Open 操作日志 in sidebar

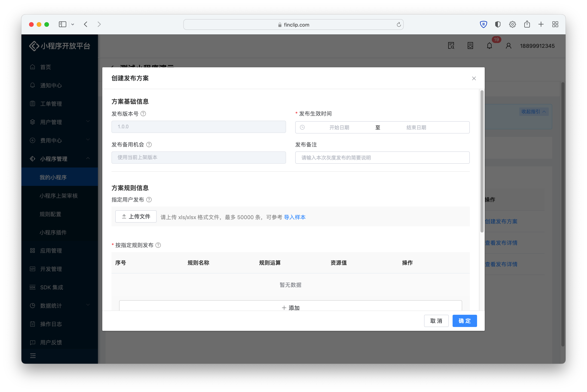[59, 324]
